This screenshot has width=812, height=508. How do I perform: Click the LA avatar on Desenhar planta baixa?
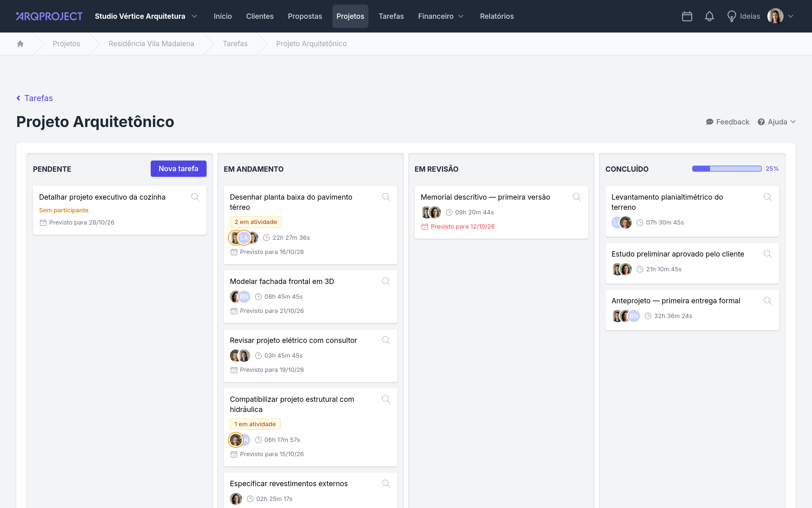(244, 237)
